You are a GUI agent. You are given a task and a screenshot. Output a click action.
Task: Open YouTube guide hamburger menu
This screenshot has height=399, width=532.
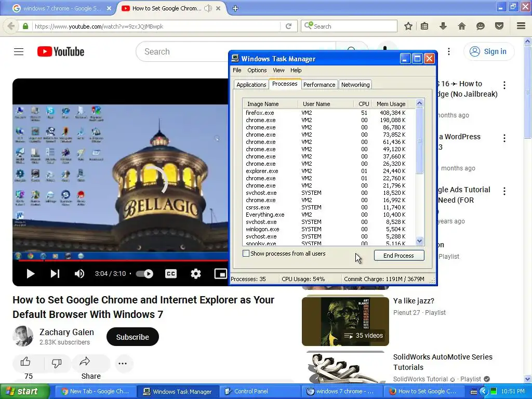click(x=19, y=51)
